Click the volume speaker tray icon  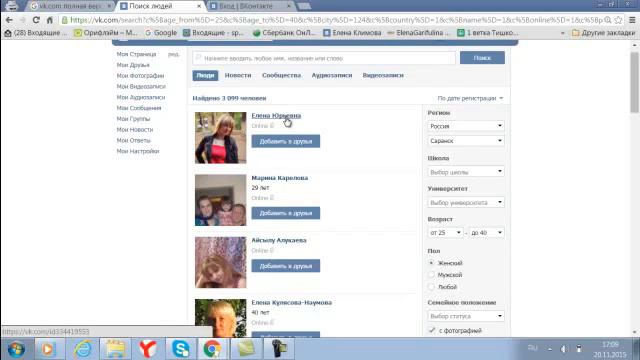tap(564, 349)
